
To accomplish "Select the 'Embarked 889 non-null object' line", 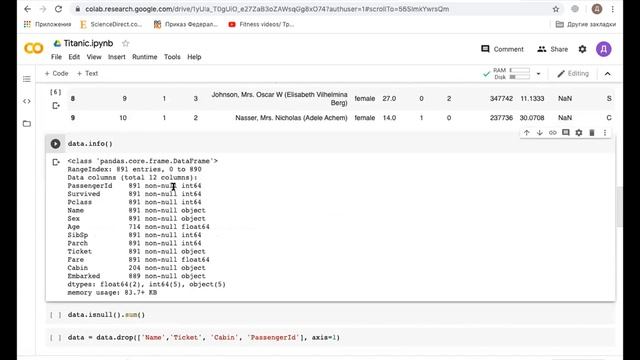I will tap(136, 276).
